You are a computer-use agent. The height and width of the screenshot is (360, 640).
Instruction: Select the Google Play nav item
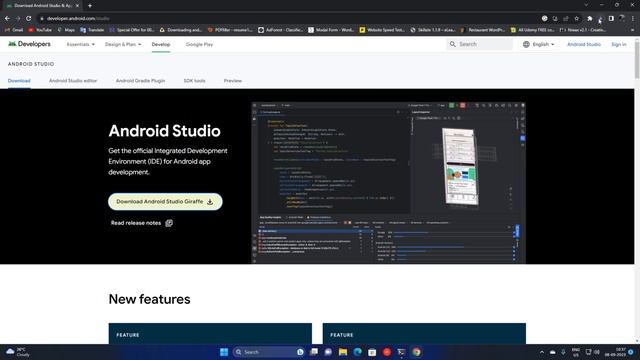pyautogui.click(x=199, y=44)
